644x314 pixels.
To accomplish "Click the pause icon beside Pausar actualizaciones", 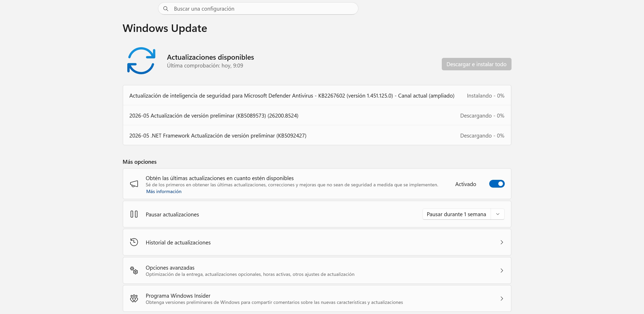I will [x=134, y=214].
